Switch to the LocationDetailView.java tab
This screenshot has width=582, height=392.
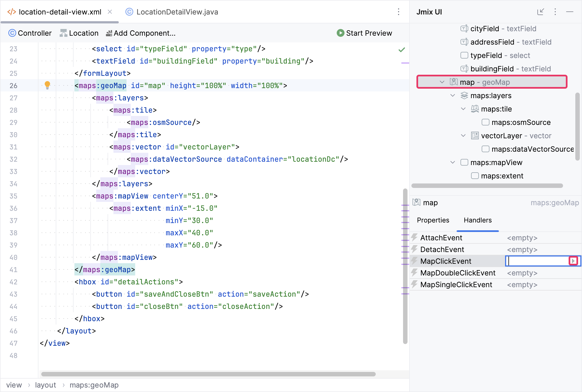[x=177, y=12]
